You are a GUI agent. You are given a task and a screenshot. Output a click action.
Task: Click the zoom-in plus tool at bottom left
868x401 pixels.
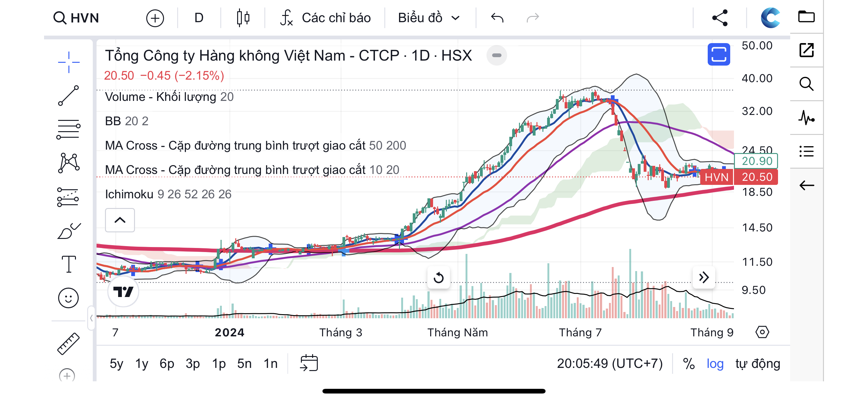click(x=67, y=375)
